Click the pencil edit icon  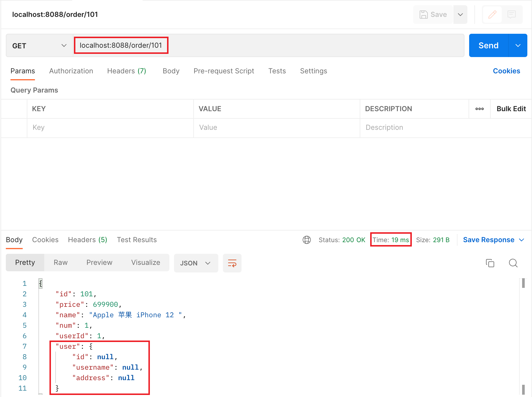pyautogui.click(x=492, y=15)
